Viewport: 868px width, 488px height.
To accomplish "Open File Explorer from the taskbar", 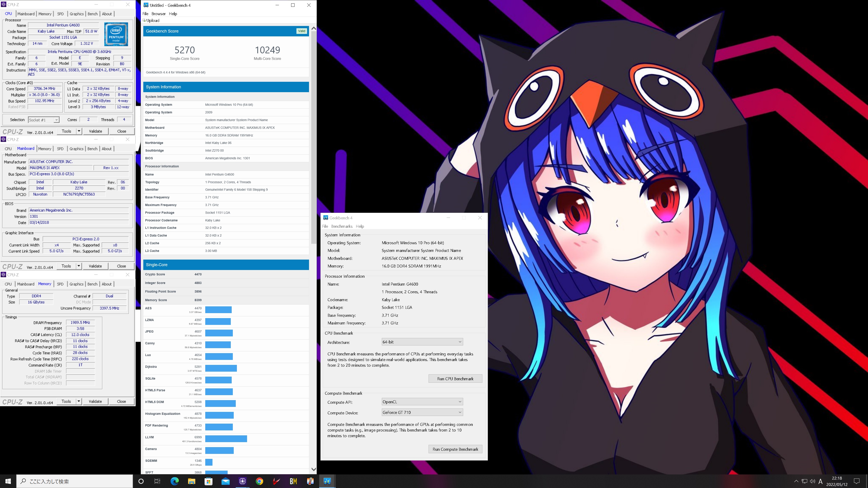I will (x=191, y=481).
